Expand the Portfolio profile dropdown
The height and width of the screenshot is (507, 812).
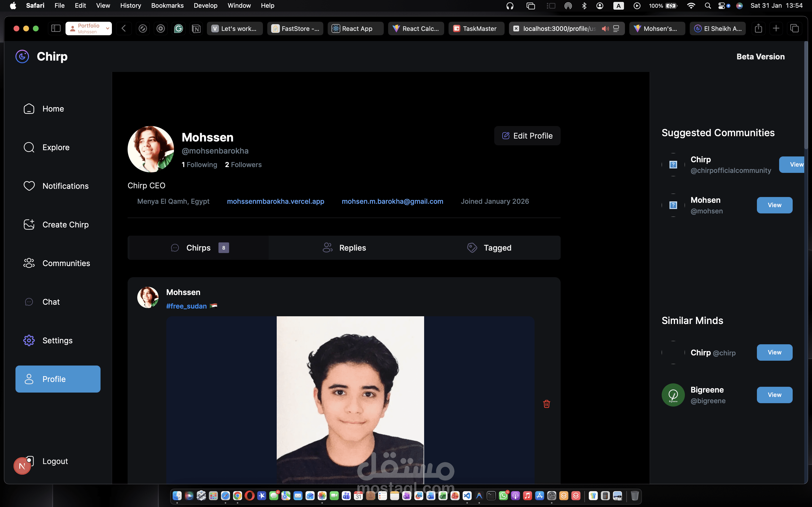pyautogui.click(x=107, y=28)
